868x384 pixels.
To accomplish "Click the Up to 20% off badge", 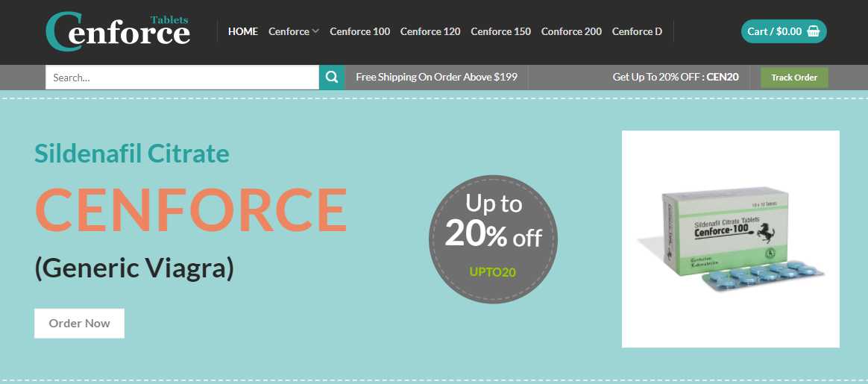I will tap(493, 239).
